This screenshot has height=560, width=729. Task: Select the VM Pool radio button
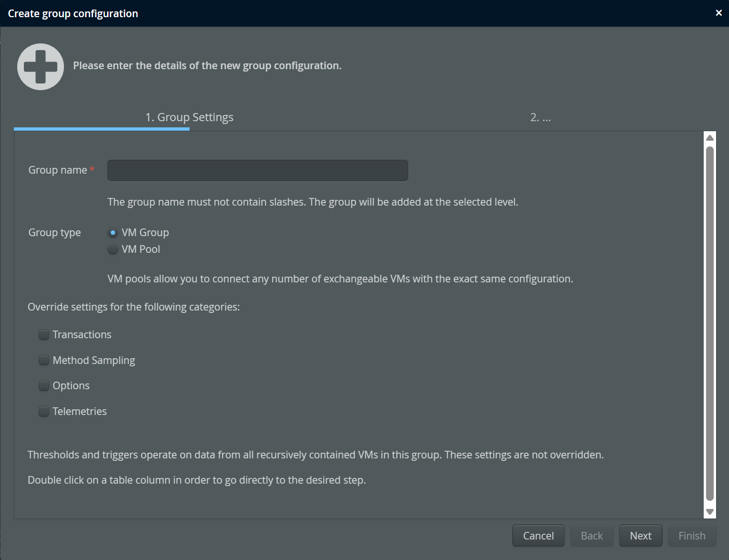click(113, 249)
